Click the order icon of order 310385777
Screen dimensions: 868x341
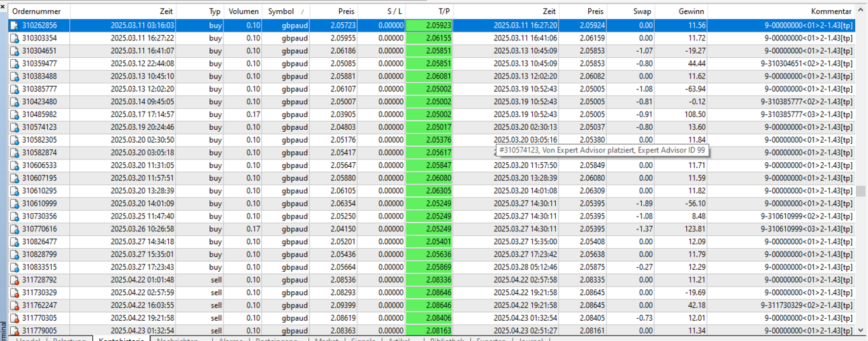point(14,89)
